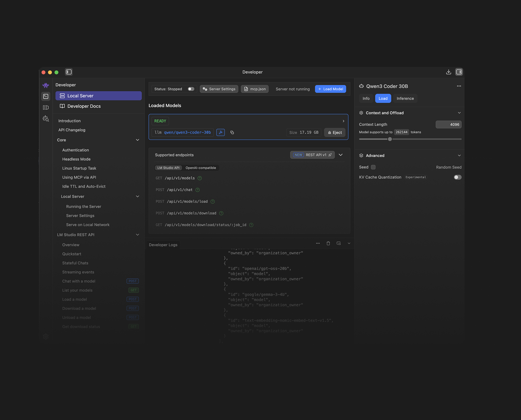Open the My Models sidebar icon
The width and height of the screenshot is (521, 420).
point(45,107)
